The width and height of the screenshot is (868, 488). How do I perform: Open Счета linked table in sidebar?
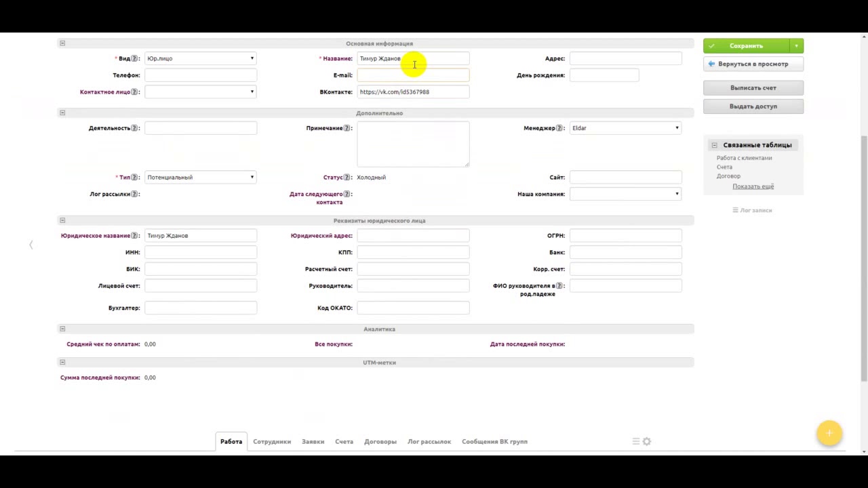point(724,167)
